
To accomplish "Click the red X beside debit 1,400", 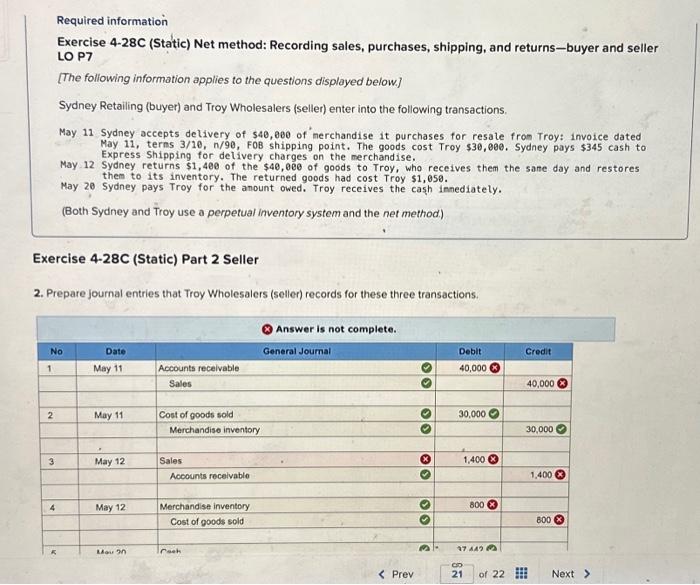I will click(x=493, y=459).
